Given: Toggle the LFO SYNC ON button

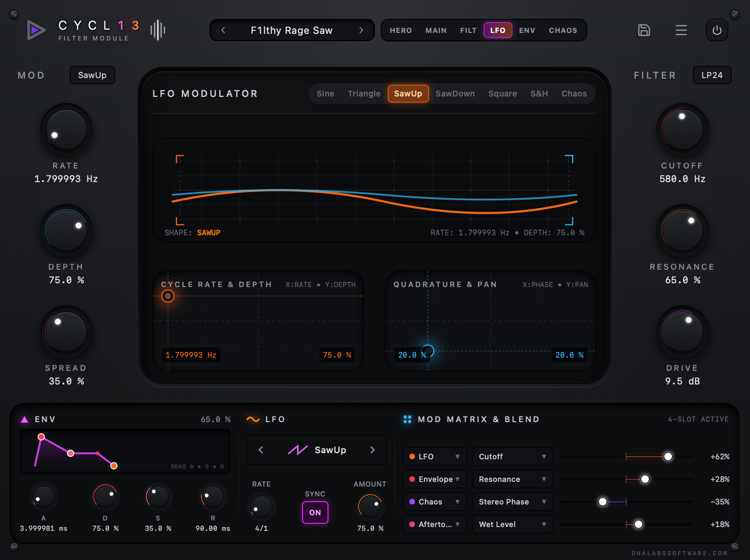Looking at the screenshot, I should pos(315,512).
